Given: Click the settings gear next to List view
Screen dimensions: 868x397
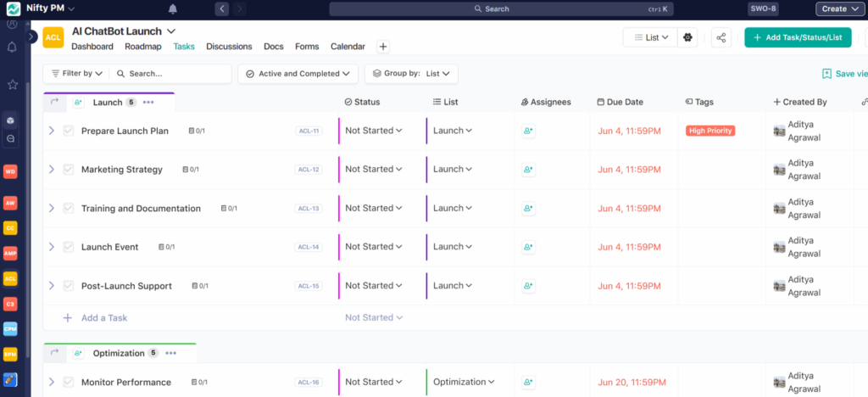Looking at the screenshot, I should click(x=688, y=37).
